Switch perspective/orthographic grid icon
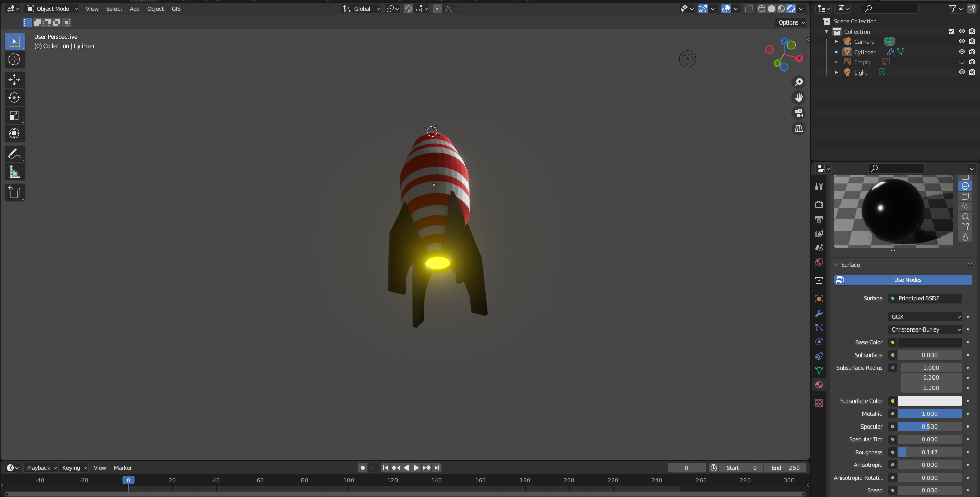The image size is (980, 497). [x=799, y=128]
